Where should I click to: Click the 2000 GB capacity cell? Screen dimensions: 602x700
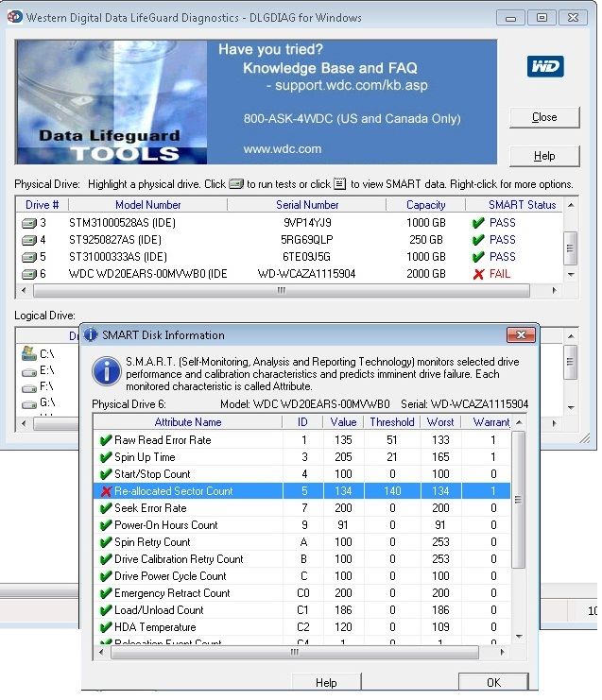click(x=425, y=274)
